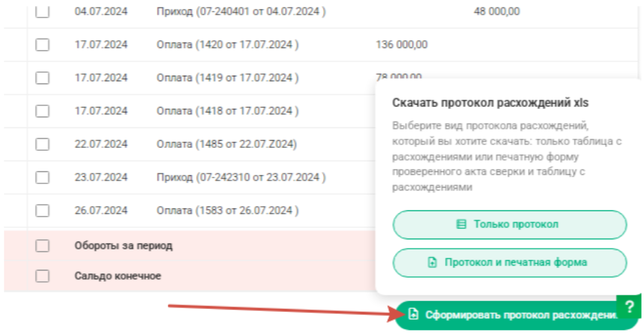Open the green question mark help icon

(629, 306)
